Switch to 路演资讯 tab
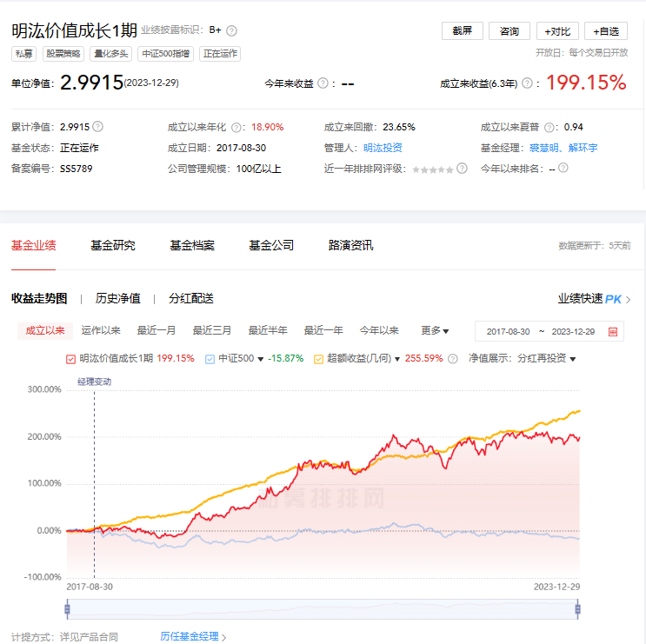 [x=350, y=246]
